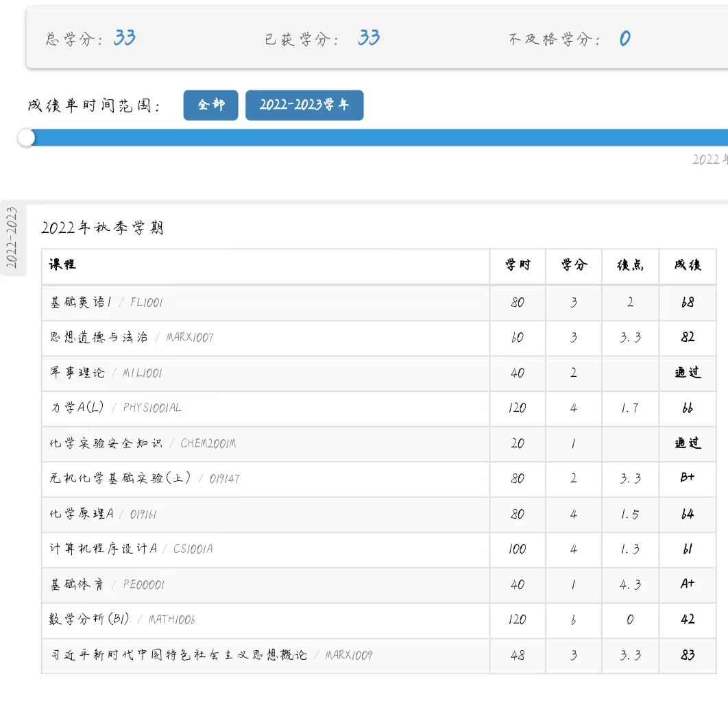Screen dimensions: 728x718
Task: Click credits 6 for 数学分析(B1)
Action: tap(573, 619)
